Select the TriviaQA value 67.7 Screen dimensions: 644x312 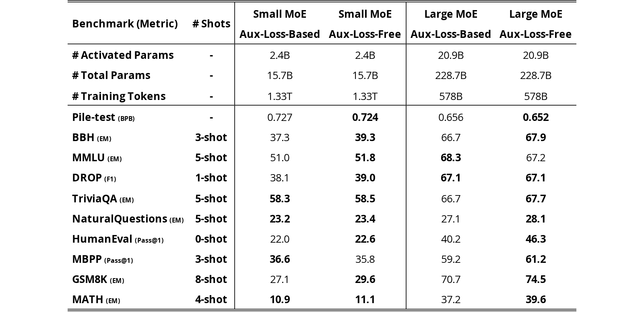pyautogui.click(x=536, y=199)
